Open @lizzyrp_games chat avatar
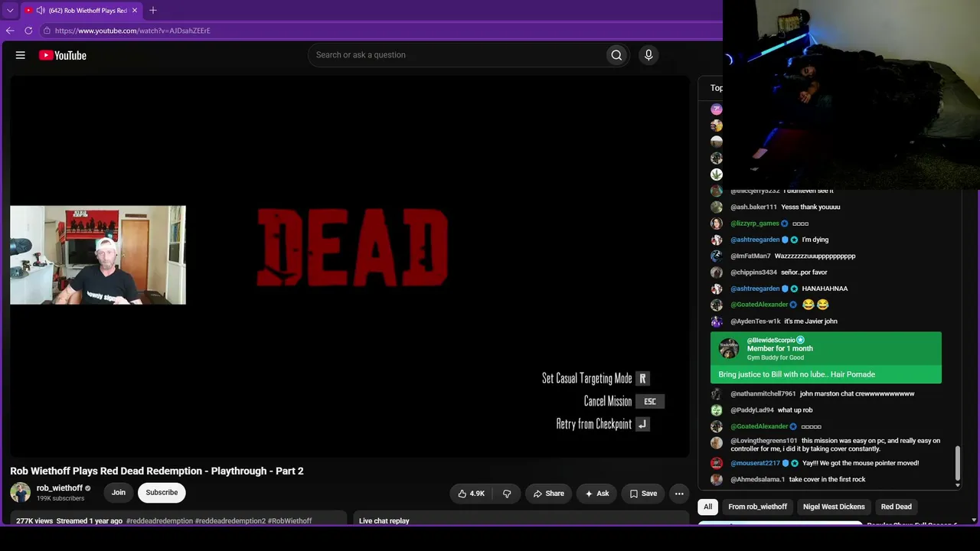Image resolution: width=980 pixels, height=551 pixels. click(x=717, y=223)
